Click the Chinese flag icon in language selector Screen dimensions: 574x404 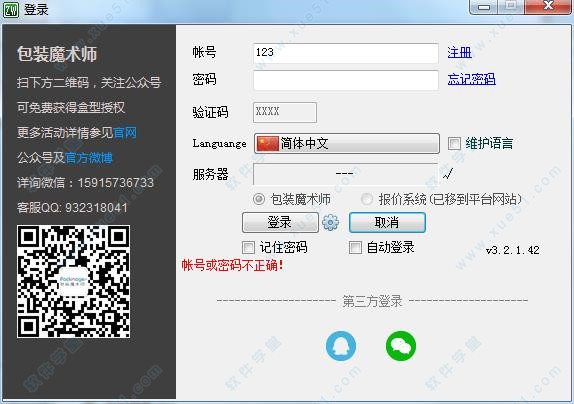268,143
